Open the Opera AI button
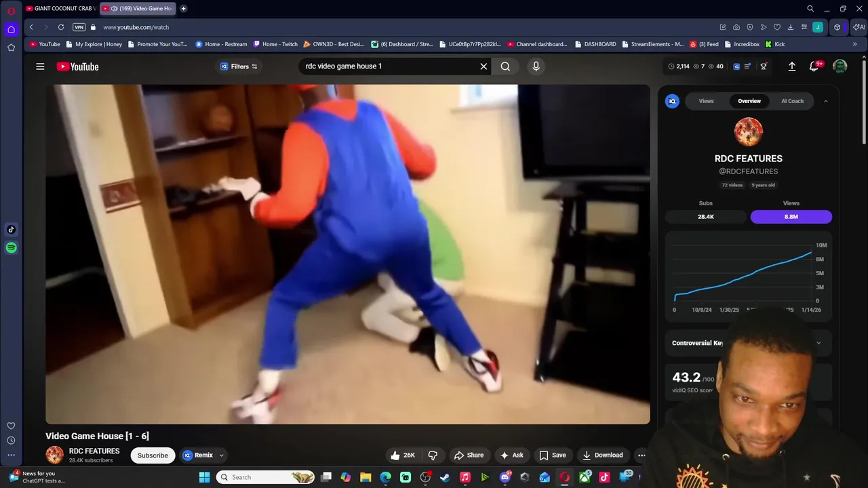This screenshot has height=488, width=868. [859, 27]
